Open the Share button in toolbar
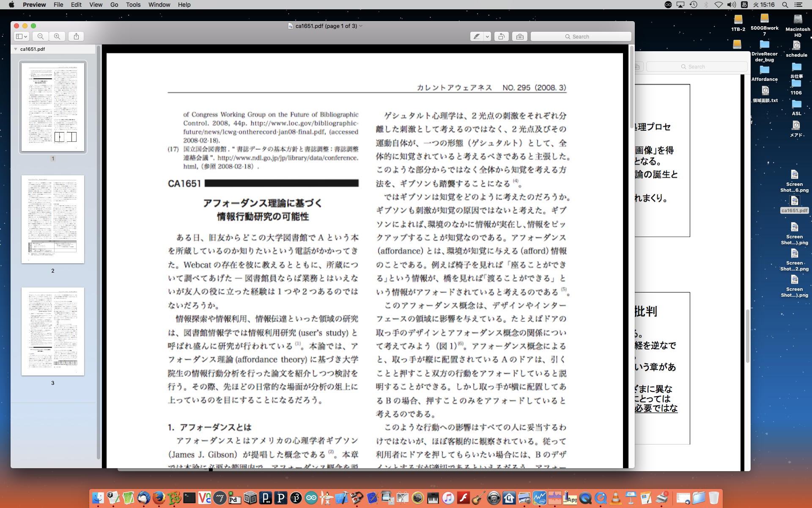The width and height of the screenshot is (812, 508). coord(76,36)
